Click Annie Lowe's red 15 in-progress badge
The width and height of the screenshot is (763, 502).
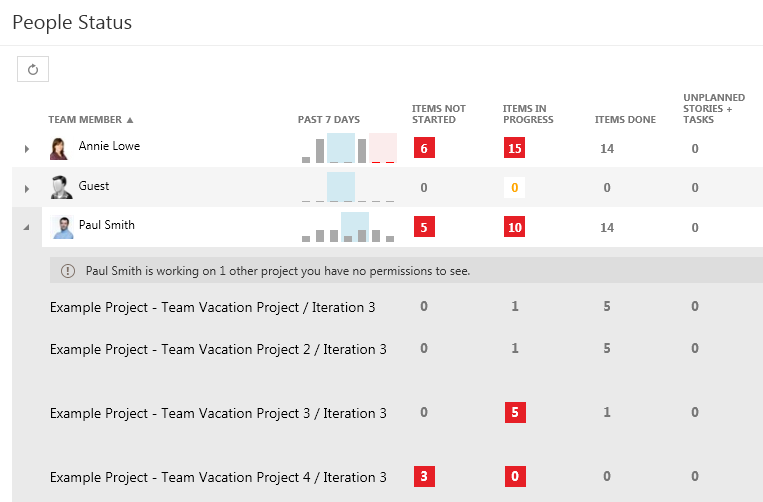tap(514, 148)
